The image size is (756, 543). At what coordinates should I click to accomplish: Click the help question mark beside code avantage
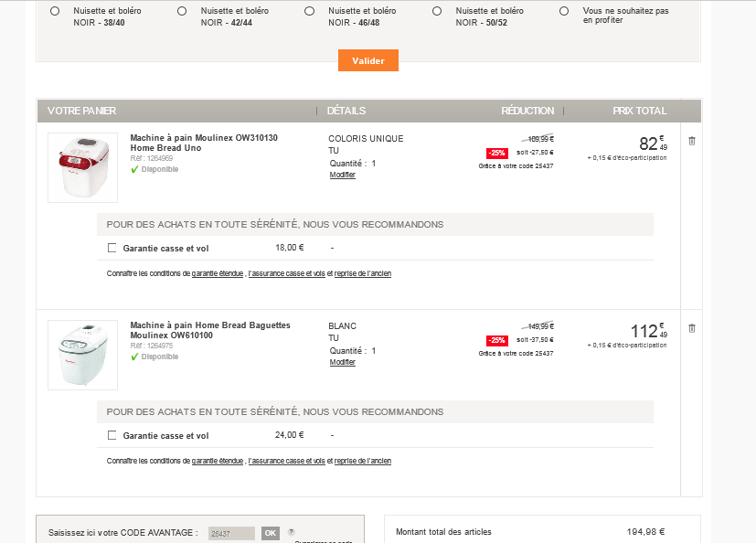(x=291, y=532)
